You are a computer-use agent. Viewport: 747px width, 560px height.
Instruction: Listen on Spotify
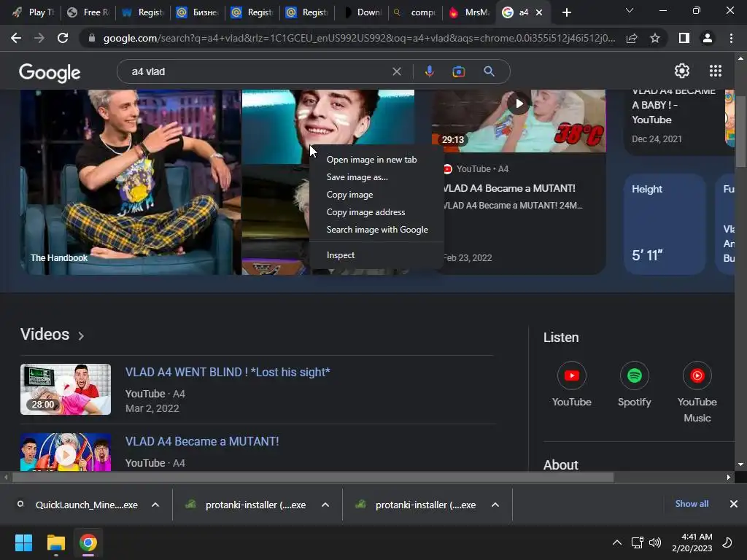pos(634,385)
